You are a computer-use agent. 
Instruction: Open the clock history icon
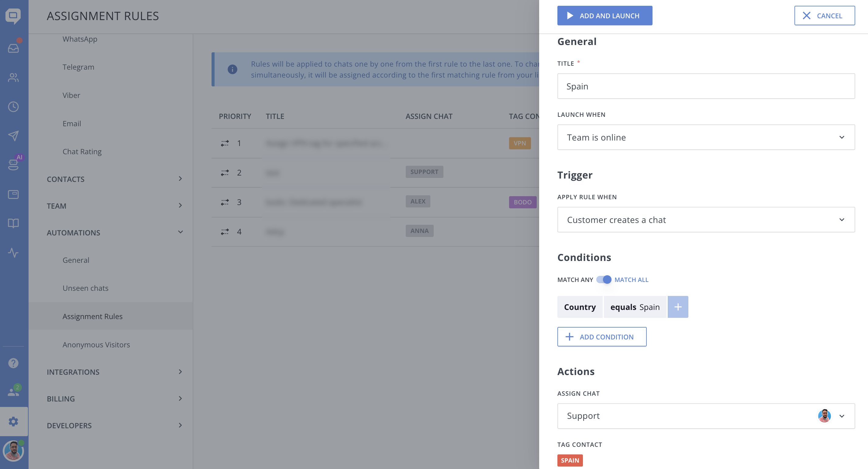pos(13,107)
